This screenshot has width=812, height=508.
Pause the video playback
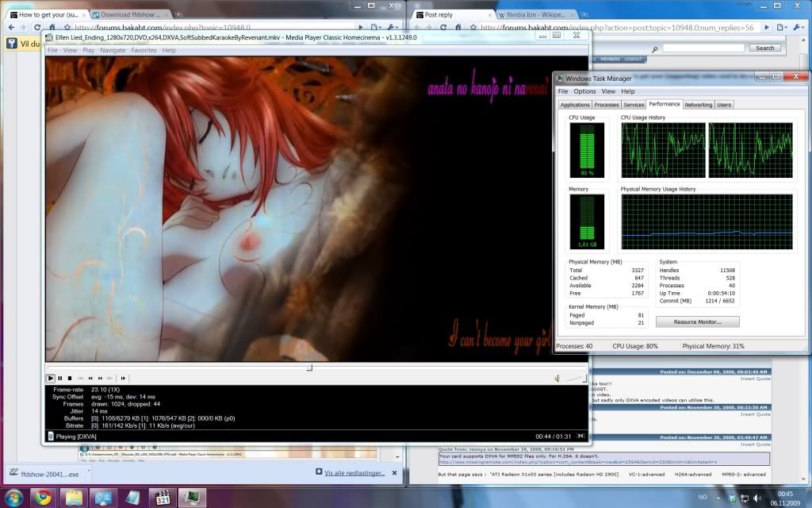coord(60,379)
